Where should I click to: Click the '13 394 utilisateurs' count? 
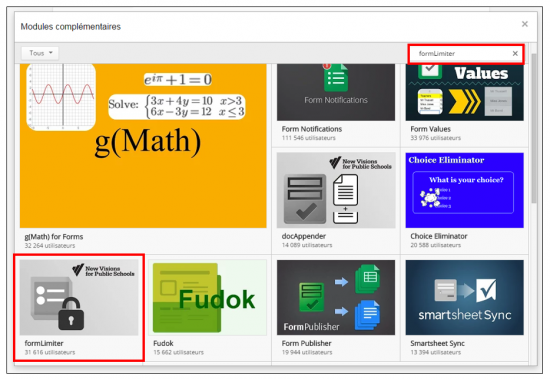pyautogui.click(x=435, y=352)
